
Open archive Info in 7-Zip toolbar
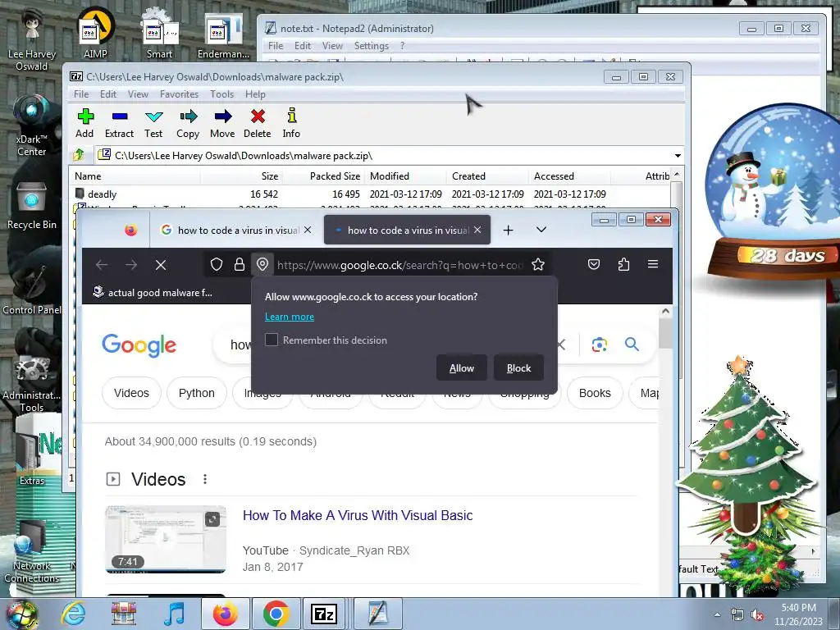[291, 123]
